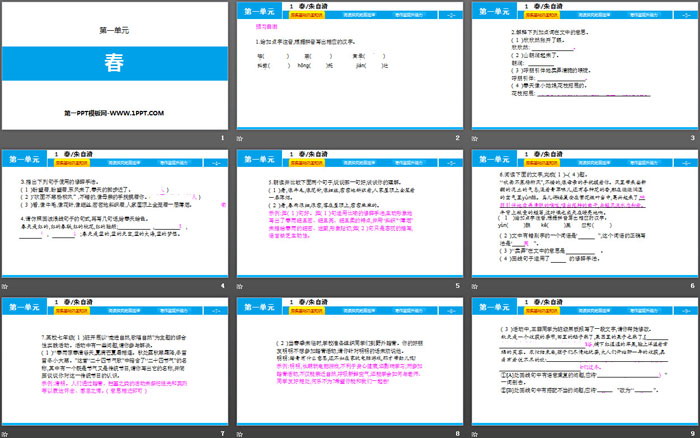Click the rightmost navigation tab in slide 5 header
700x438 pixels.
point(406,162)
